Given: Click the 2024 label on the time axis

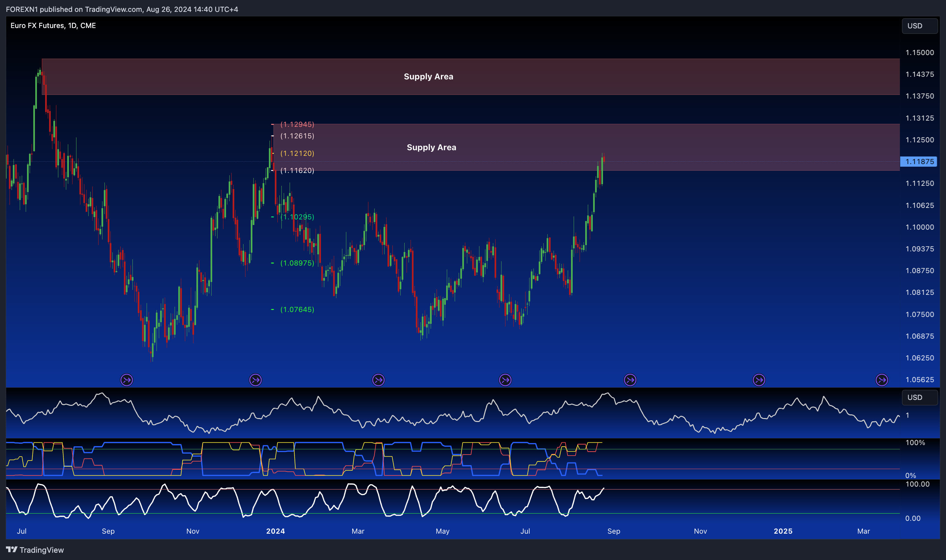Looking at the screenshot, I should (x=275, y=531).
